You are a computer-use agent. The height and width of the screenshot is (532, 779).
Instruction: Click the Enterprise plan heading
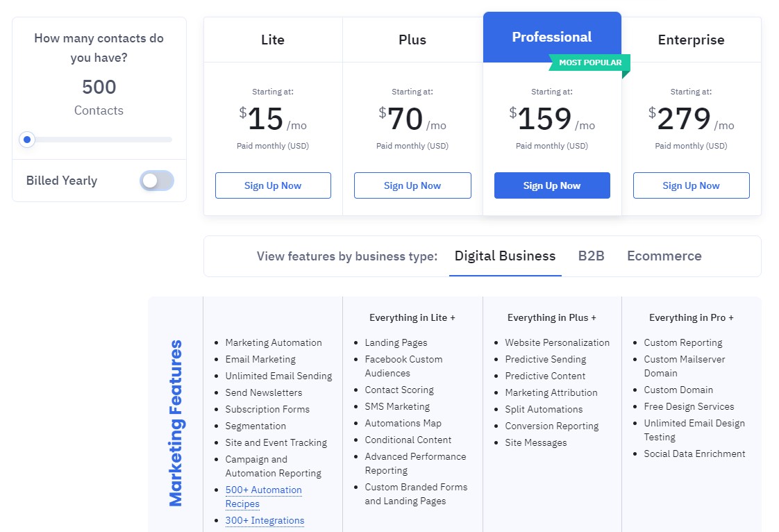click(x=691, y=40)
